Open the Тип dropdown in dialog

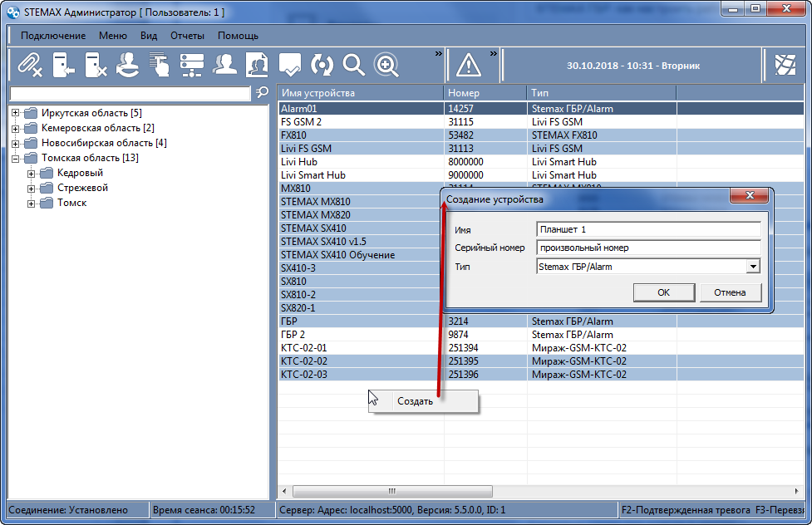(753, 267)
